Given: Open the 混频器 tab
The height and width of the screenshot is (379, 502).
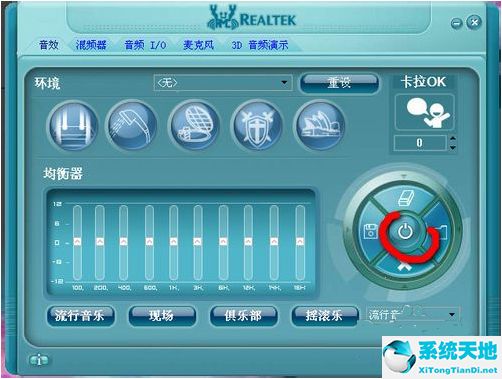Looking at the screenshot, I should [91, 45].
